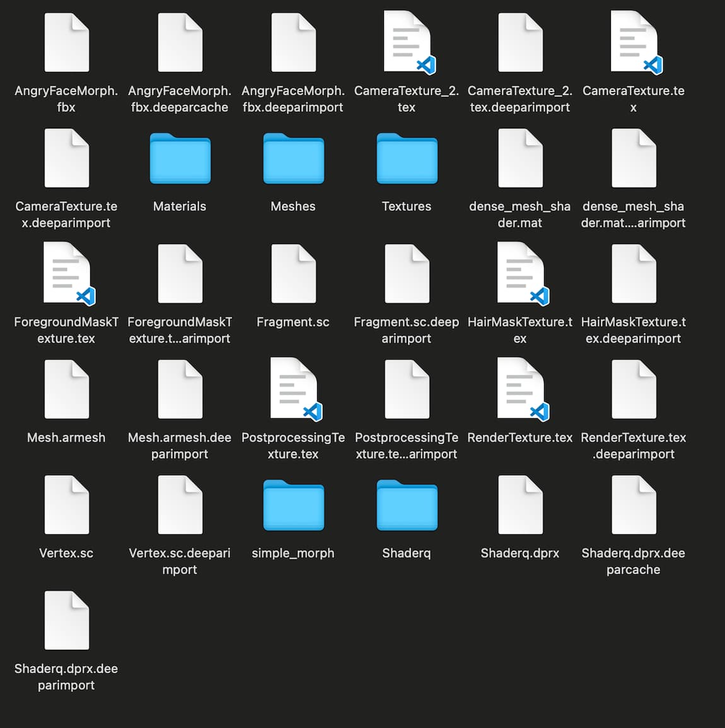
Task: Click Mesh.armesh.deeparimport file icon
Action: point(180,389)
